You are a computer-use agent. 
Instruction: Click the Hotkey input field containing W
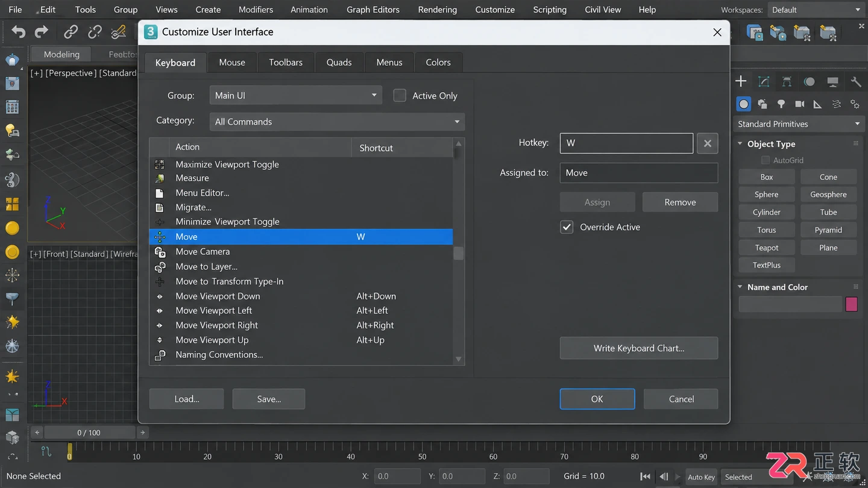pyautogui.click(x=626, y=143)
